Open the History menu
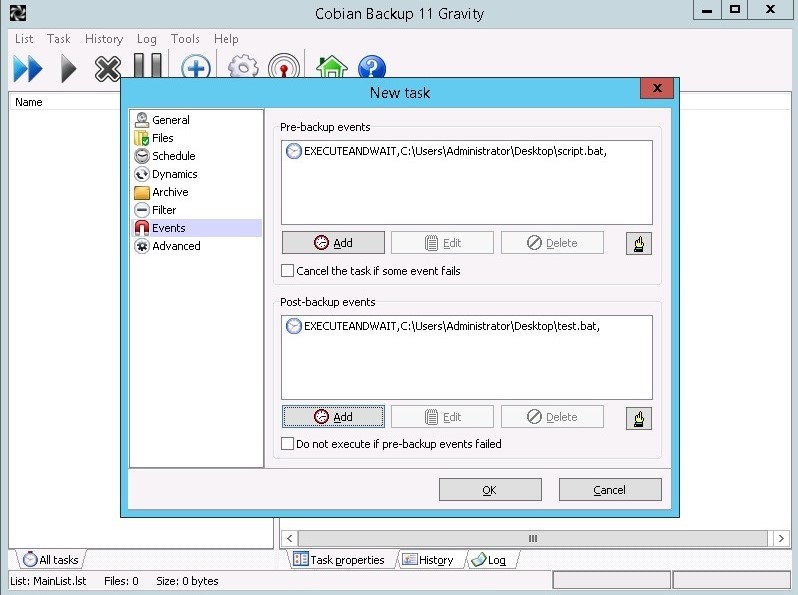This screenshot has height=595, width=798. 104,39
